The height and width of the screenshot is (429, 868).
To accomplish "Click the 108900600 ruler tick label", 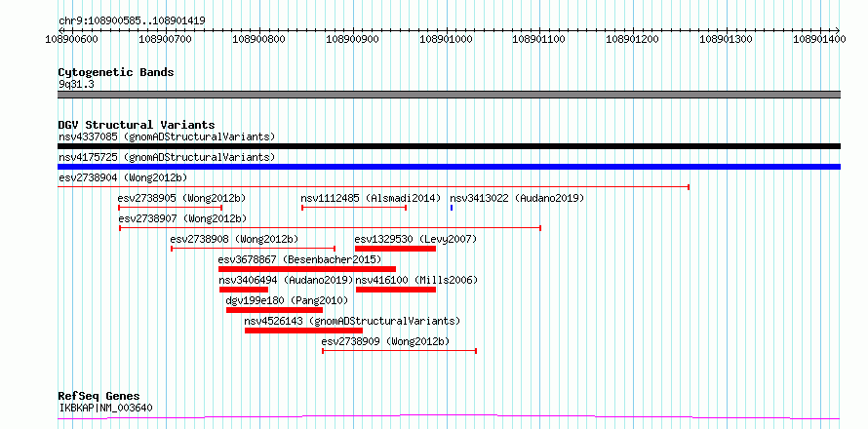I will (x=71, y=39).
